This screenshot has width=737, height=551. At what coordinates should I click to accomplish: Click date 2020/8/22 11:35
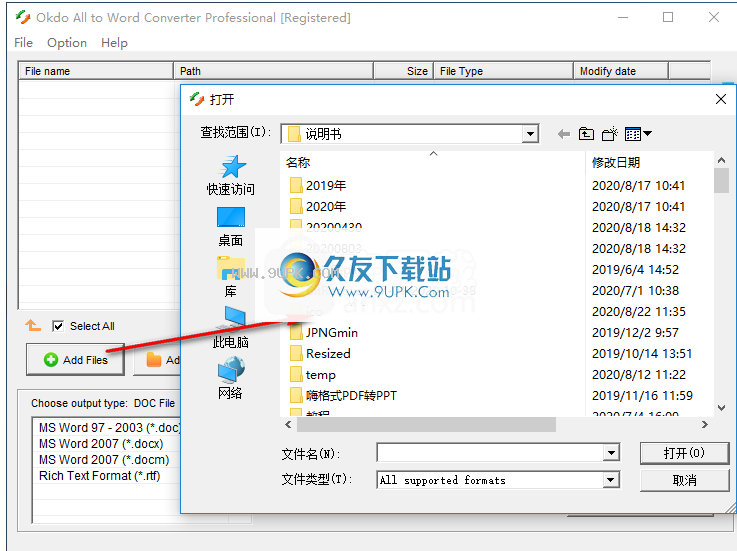(x=638, y=311)
